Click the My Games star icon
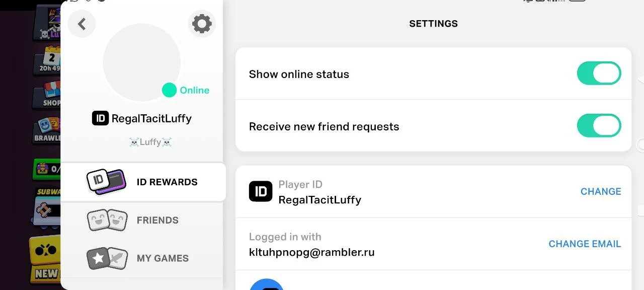 [x=107, y=258]
